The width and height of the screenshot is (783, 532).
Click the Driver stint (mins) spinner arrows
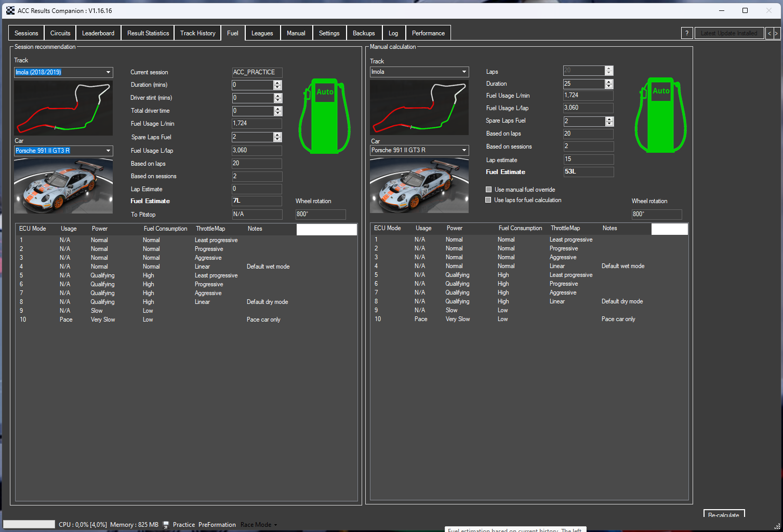point(277,98)
